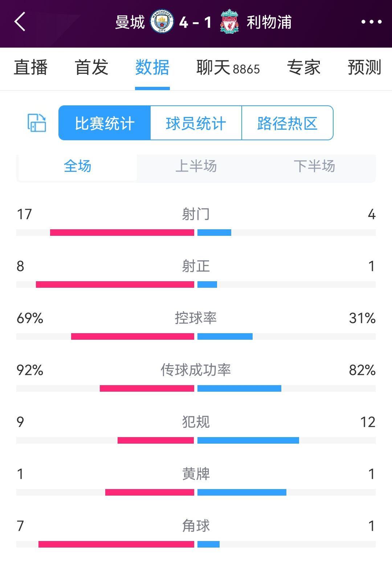Image resolution: width=392 pixels, height=565 pixels.
Task: Tap the back arrow icon
Action: (x=20, y=22)
